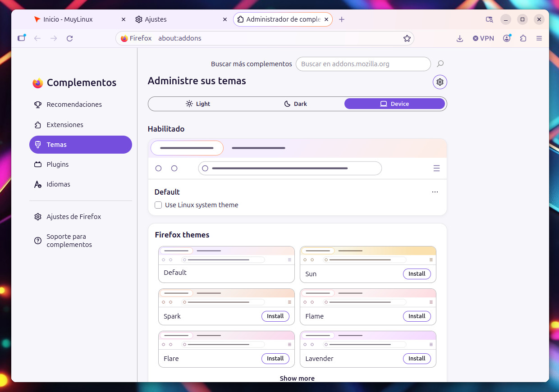Bookmark this page with the star icon
The image size is (559, 392).
[x=407, y=38]
